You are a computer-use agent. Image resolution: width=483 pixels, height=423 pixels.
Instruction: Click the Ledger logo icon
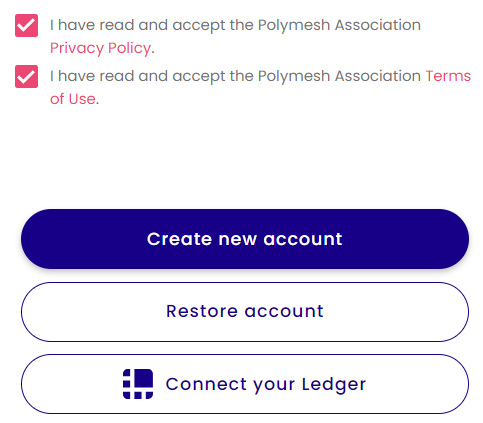pyautogui.click(x=138, y=384)
